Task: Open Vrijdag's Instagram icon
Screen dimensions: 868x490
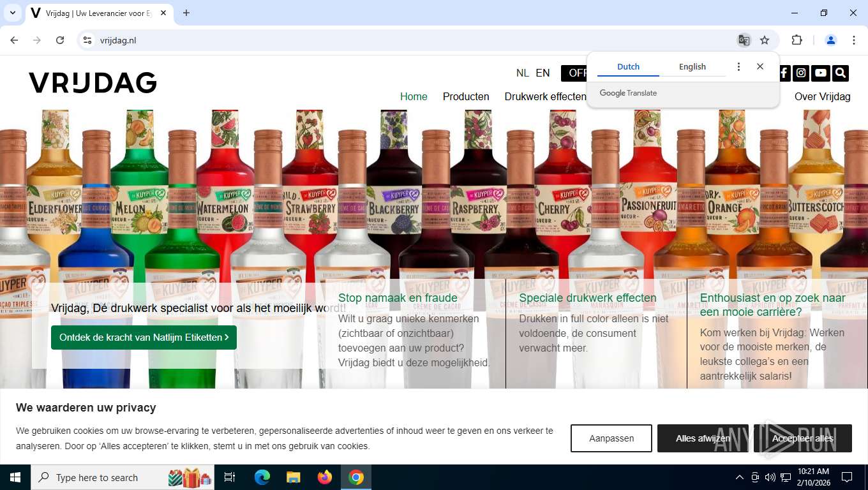Action: 801,73
